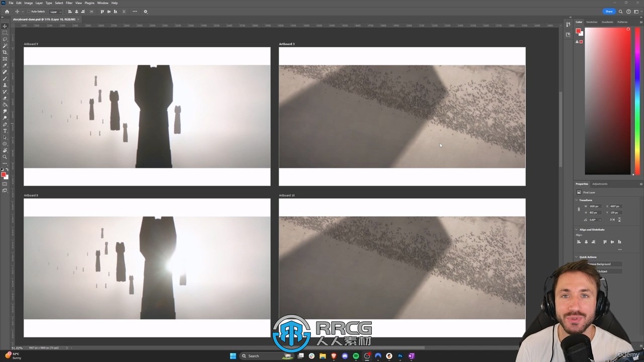Screen dimensions: 644x362
Task: Close the storyboard-dune.psd document tab
Action: pos(78,19)
